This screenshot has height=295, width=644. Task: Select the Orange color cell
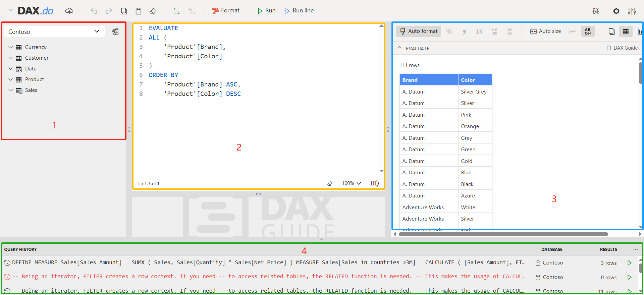[475, 126]
